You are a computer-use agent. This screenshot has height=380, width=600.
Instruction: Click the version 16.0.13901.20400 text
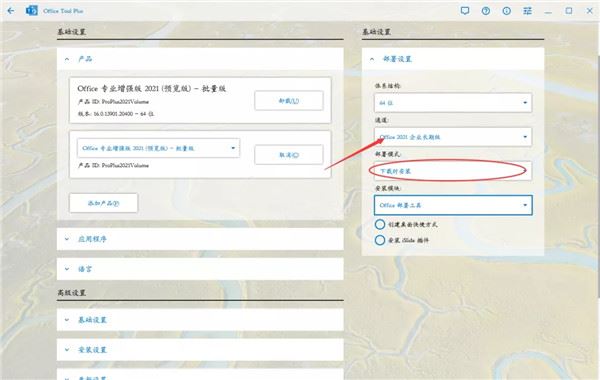tap(116, 114)
